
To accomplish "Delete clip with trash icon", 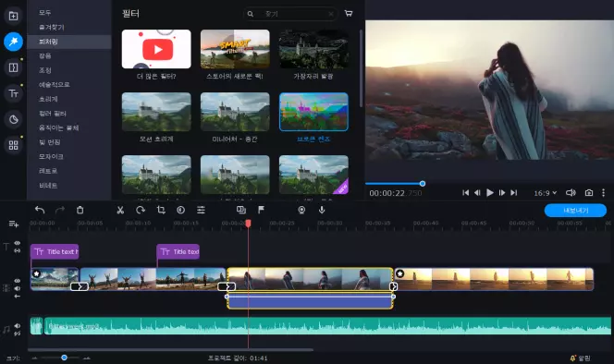I will pos(80,211).
